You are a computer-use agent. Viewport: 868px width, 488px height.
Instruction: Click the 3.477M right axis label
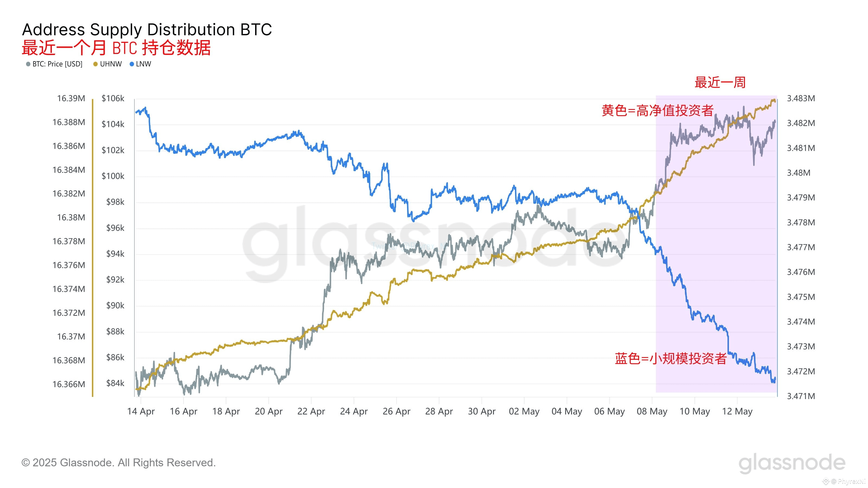click(x=801, y=247)
